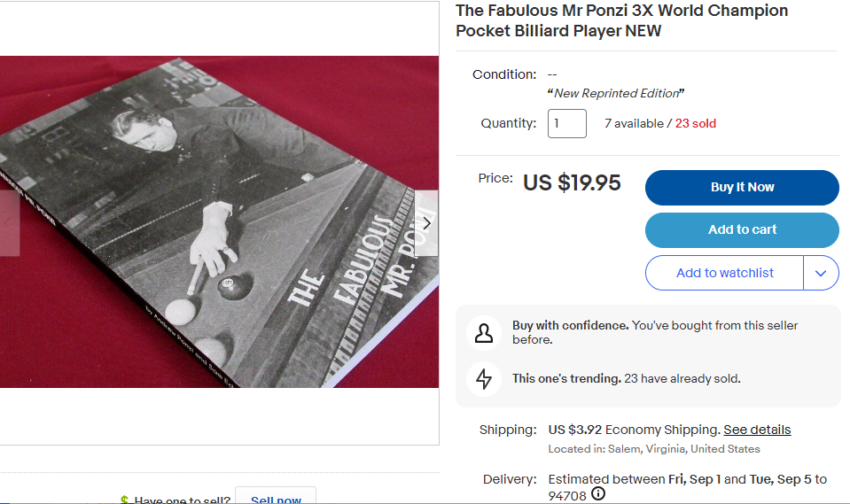850x504 pixels.
Task: Click the 7 available text
Action: click(634, 123)
